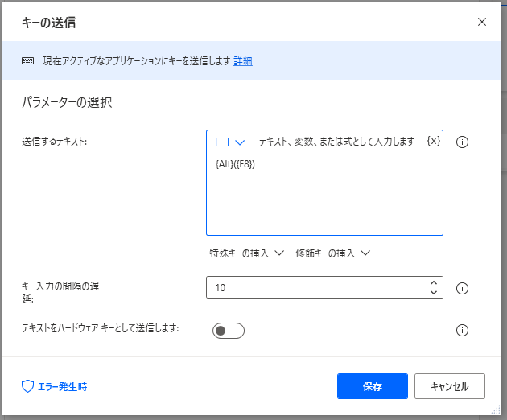Viewport: 507px width, 420px height.
Task: Open the 詳細 link
Action: click(243, 61)
